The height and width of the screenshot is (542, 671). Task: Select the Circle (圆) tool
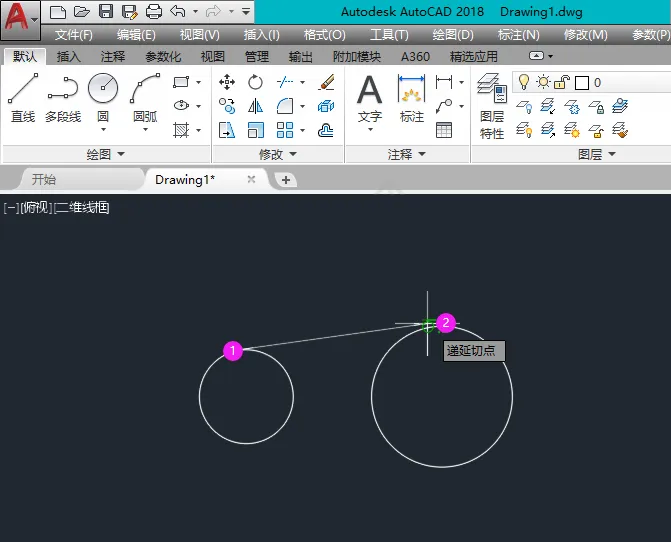pyautogui.click(x=103, y=98)
